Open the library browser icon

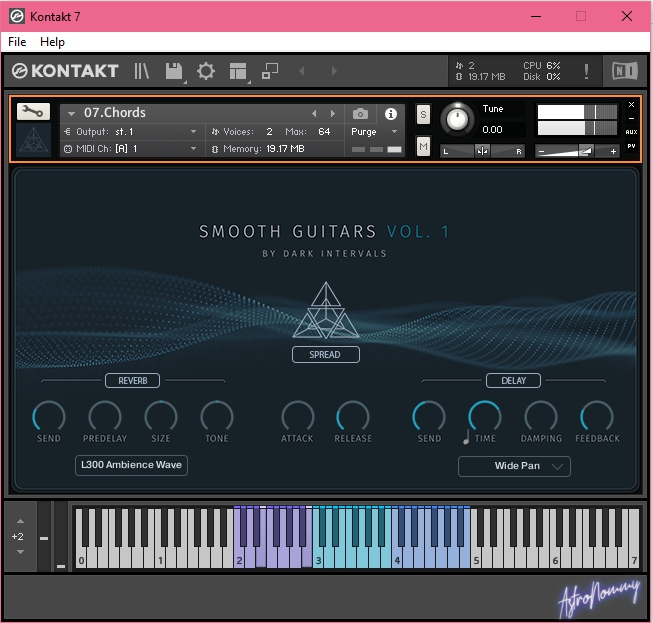142,71
